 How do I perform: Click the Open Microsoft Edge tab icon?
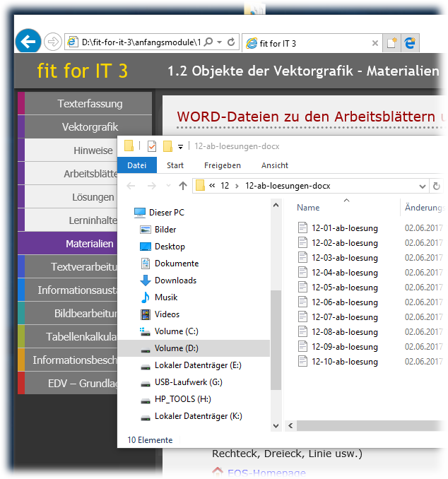tap(410, 43)
